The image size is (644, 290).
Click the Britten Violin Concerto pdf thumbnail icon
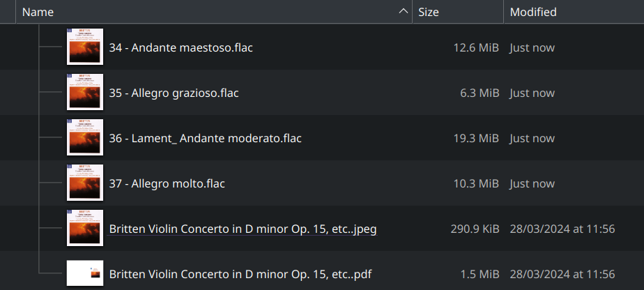85,273
